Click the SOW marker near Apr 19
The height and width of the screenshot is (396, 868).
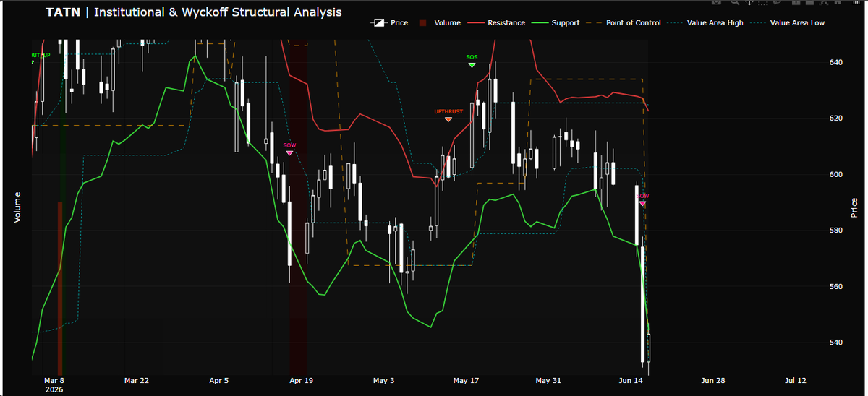tap(289, 152)
